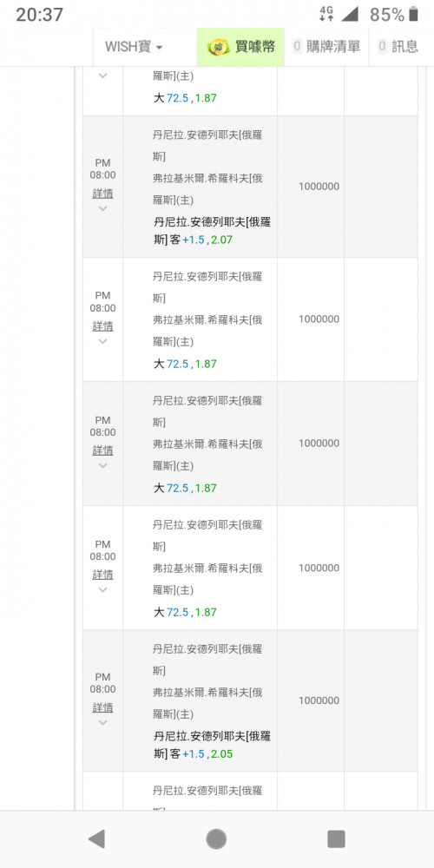This screenshot has height=868, width=434.
Task: Open the WISH寶 dropdown menu
Action: pos(135,47)
